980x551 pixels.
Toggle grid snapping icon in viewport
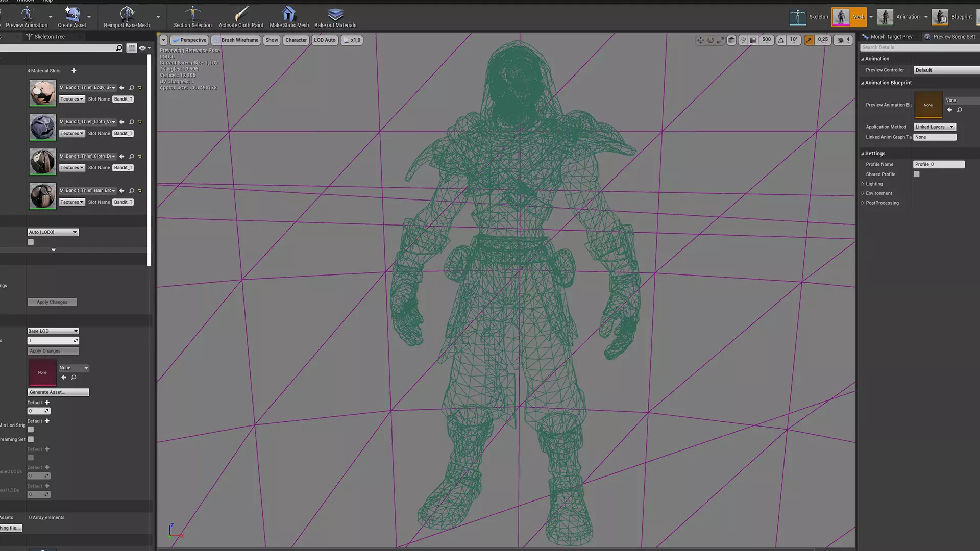753,40
